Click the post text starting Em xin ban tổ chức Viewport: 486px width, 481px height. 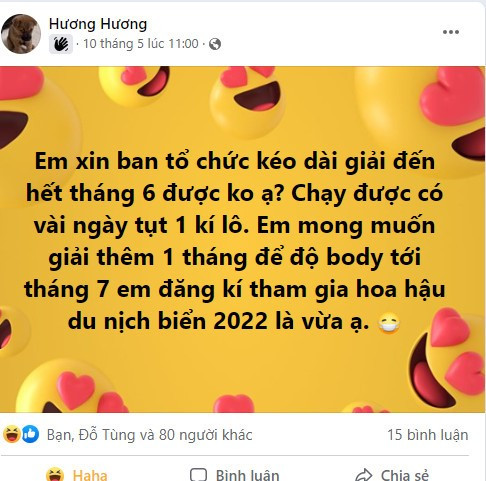[x=235, y=241]
